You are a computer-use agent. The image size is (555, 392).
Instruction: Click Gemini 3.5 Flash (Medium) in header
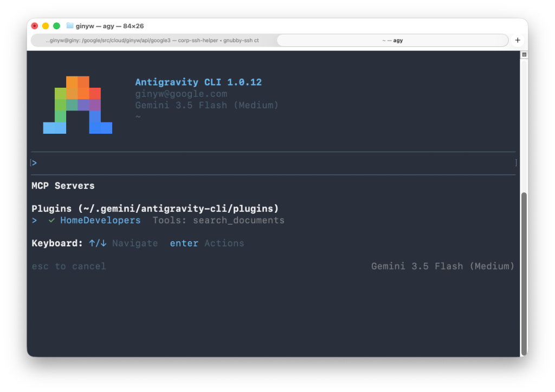[x=206, y=105]
